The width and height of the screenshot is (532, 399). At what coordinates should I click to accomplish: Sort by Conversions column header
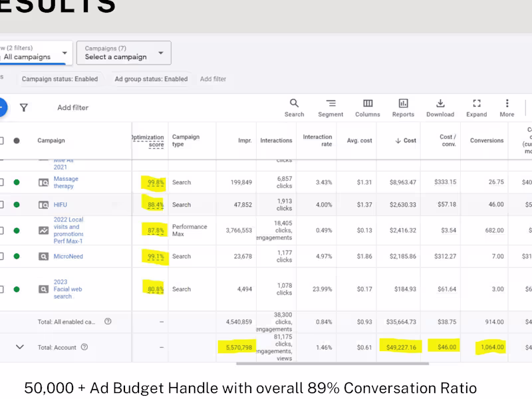(487, 140)
